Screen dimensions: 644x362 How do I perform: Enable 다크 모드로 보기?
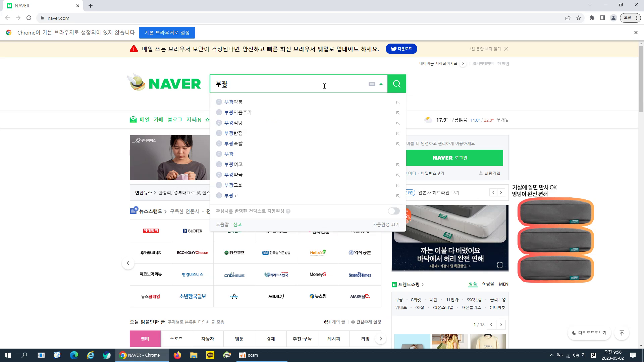(589, 333)
